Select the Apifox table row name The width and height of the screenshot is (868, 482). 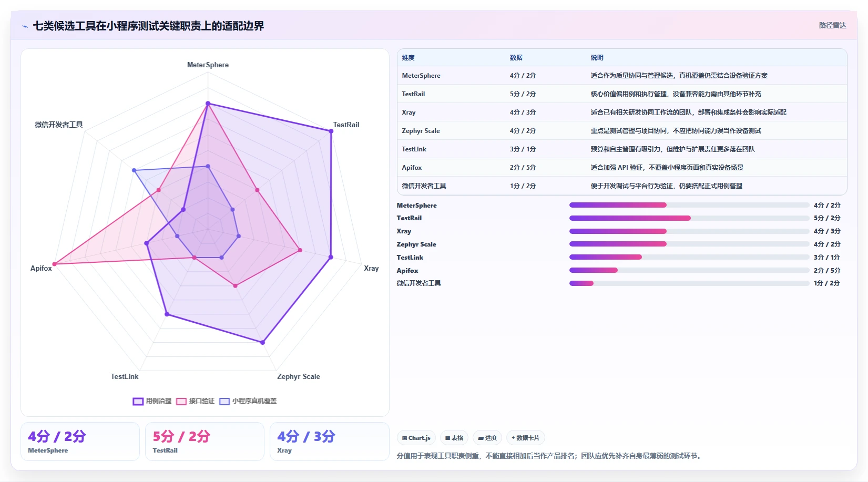412,168
